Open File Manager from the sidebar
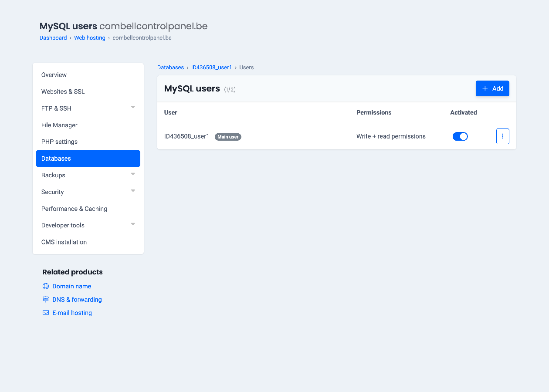 88,125
